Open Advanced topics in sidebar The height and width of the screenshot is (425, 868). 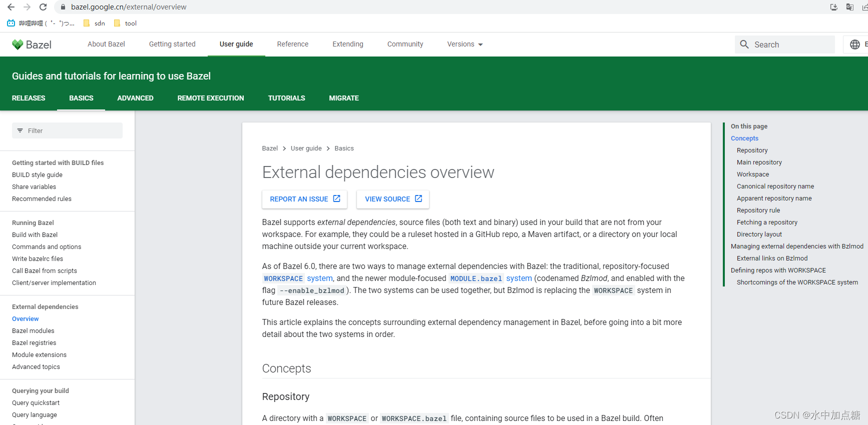pos(36,367)
